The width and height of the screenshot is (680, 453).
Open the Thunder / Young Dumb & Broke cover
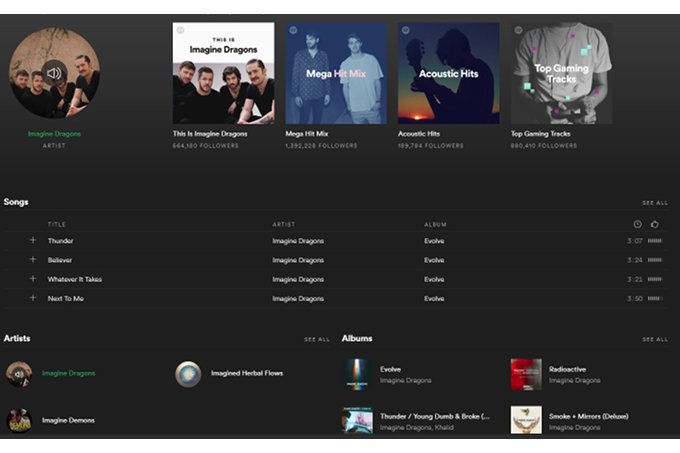(x=357, y=420)
